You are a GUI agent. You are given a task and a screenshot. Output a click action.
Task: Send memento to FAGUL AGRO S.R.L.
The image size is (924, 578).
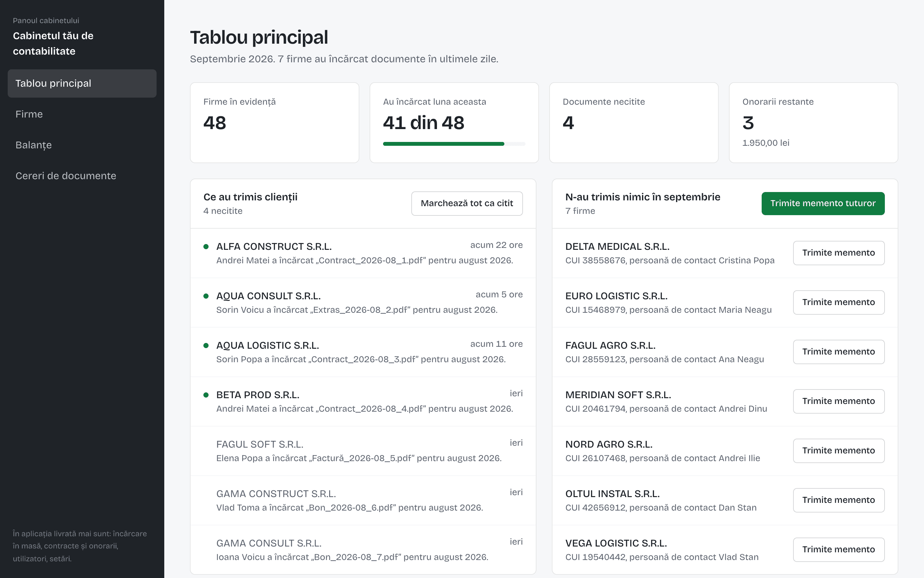click(838, 352)
